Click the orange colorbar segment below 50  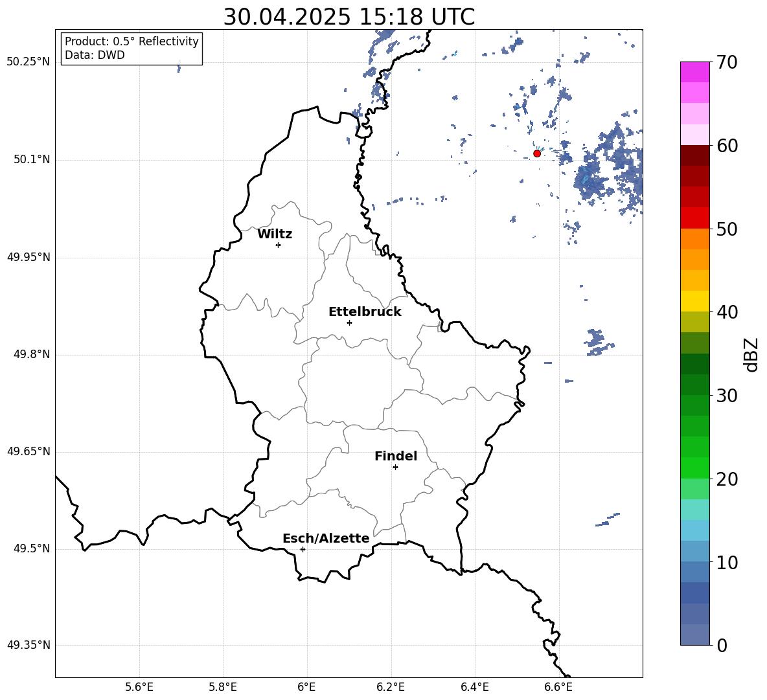click(695, 239)
